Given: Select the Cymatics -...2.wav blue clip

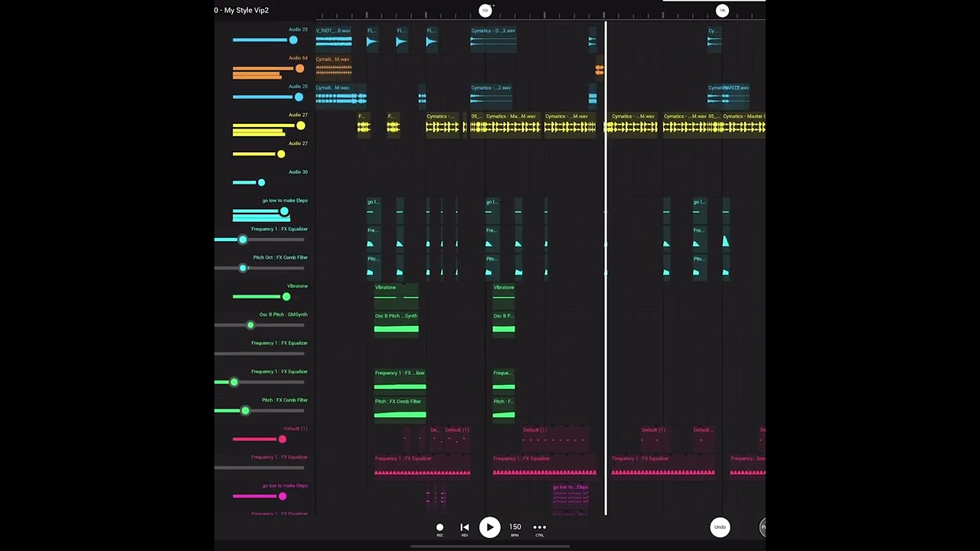Looking at the screenshot, I should coord(491,95).
